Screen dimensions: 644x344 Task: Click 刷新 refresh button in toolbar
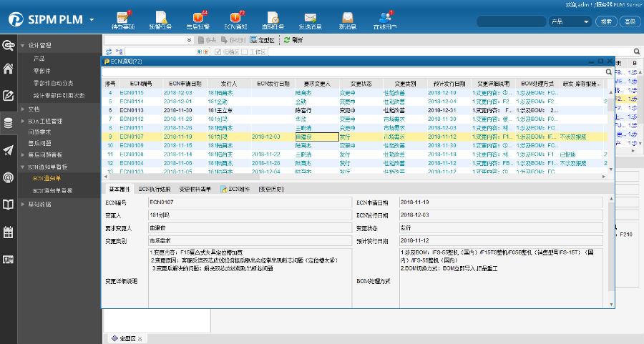click(293, 40)
